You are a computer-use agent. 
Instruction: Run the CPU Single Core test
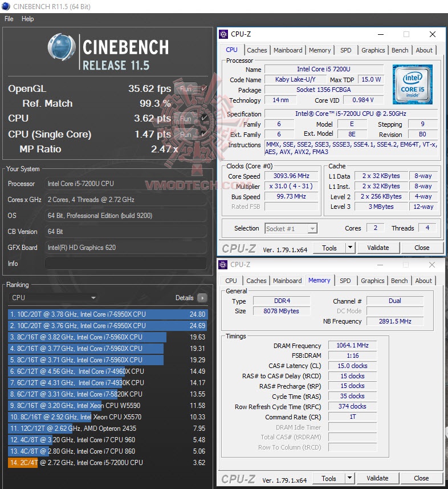coord(186,135)
